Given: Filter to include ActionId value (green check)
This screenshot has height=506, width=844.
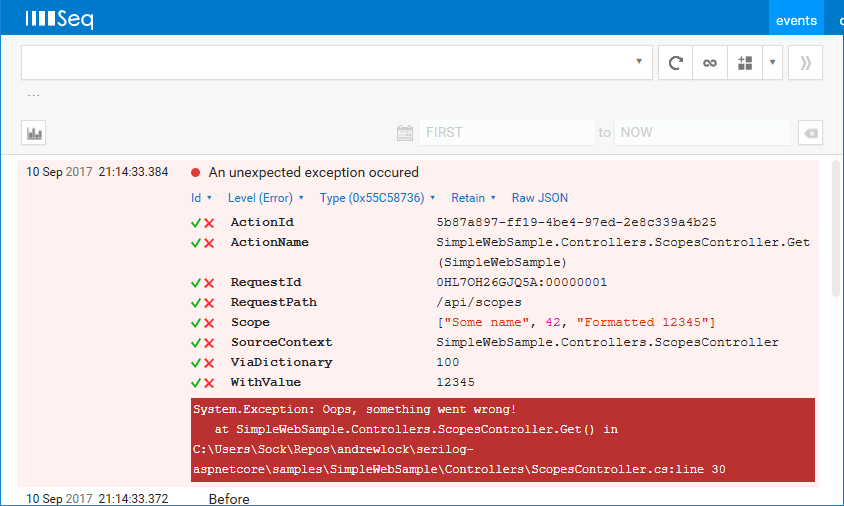Looking at the screenshot, I should click(x=196, y=223).
